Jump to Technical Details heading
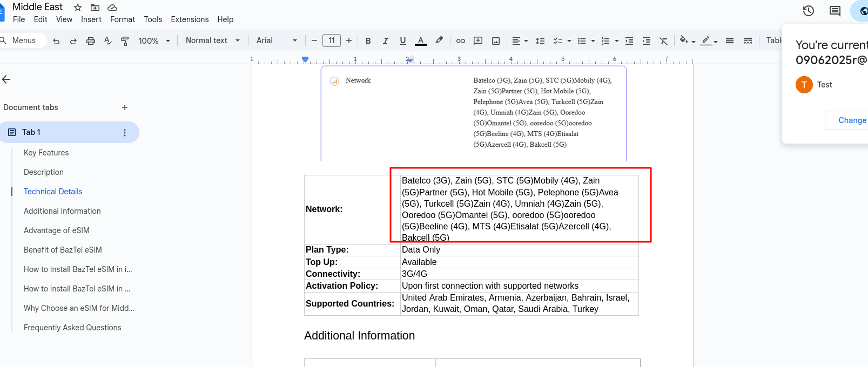Image resolution: width=868 pixels, height=367 pixels. 53,192
